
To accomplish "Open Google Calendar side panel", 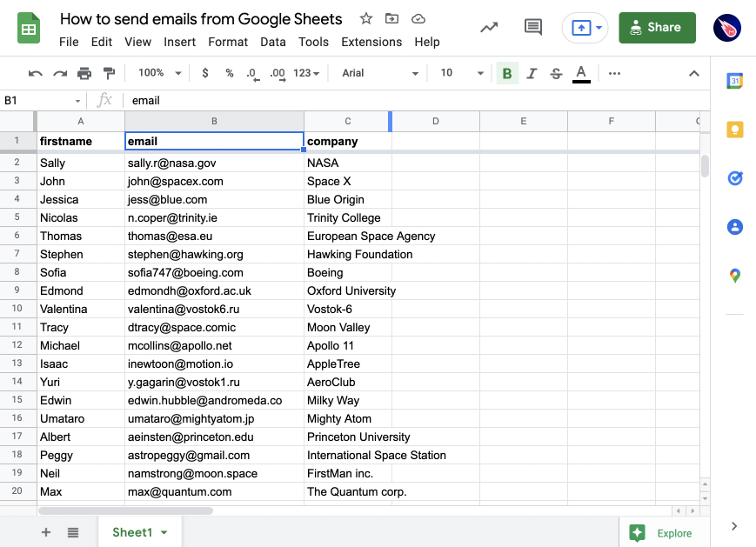I will [x=735, y=81].
